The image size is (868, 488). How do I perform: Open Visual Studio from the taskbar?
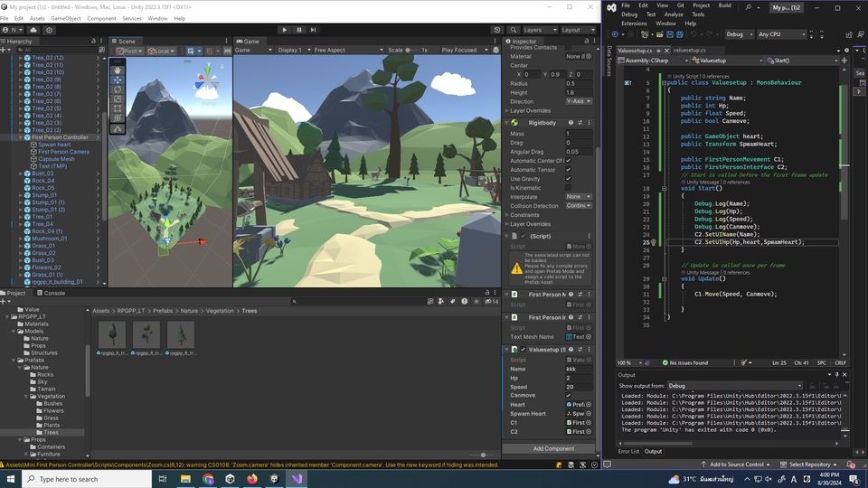[297, 478]
